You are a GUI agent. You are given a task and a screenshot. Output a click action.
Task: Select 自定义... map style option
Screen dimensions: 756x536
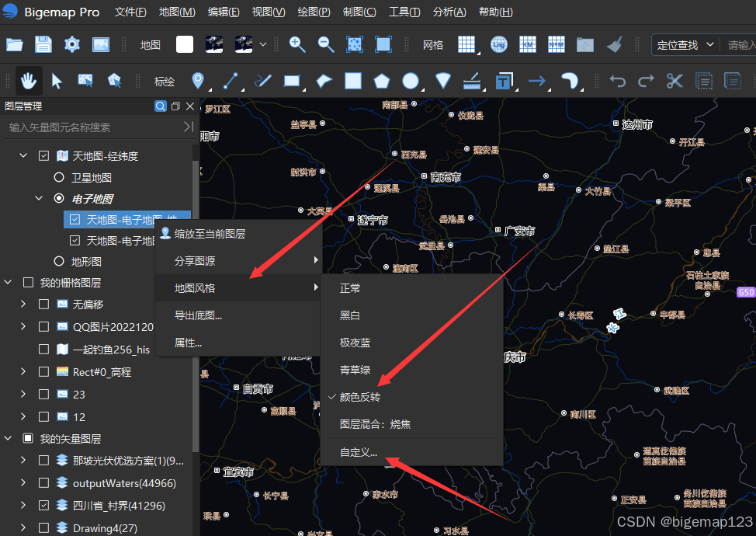tap(411, 452)
